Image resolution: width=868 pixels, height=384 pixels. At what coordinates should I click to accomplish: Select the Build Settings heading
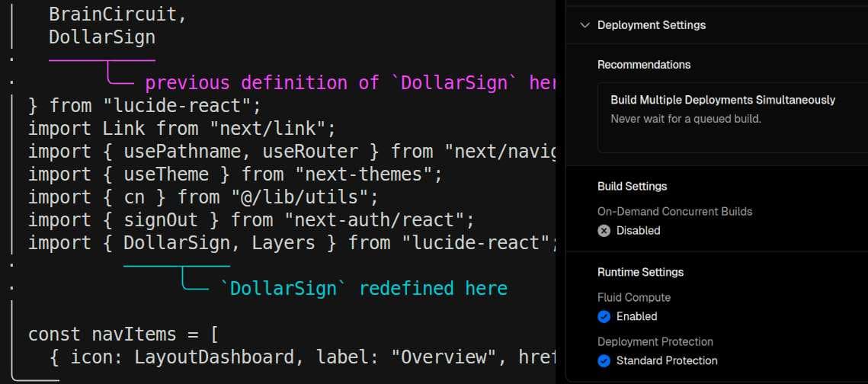point(632,187)
